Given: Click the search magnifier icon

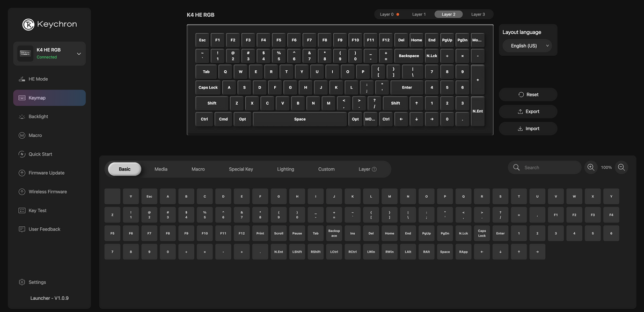Looking at the screenshot, I should (x=516, y=167).
